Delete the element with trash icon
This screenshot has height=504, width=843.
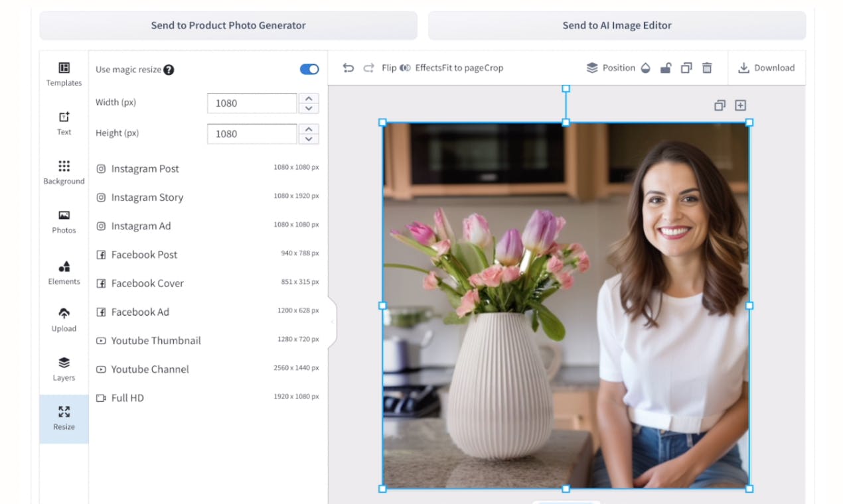click(707, 68)
